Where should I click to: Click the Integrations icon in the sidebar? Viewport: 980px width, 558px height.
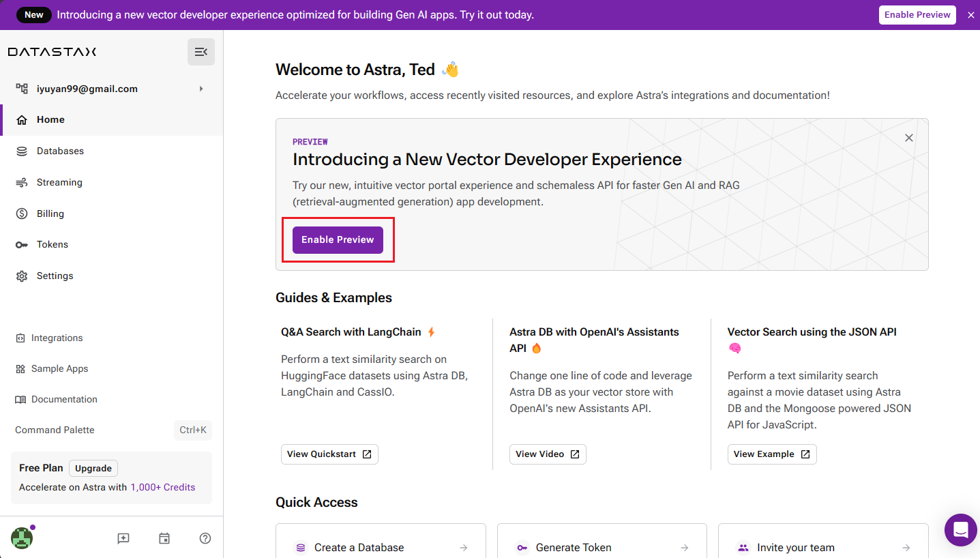point(20,338)
